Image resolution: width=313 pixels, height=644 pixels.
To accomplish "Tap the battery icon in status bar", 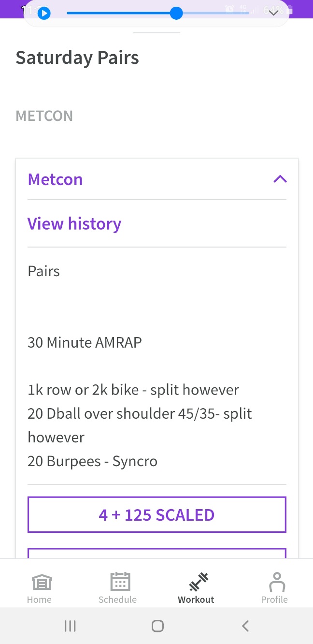I will tap(289, 9).
